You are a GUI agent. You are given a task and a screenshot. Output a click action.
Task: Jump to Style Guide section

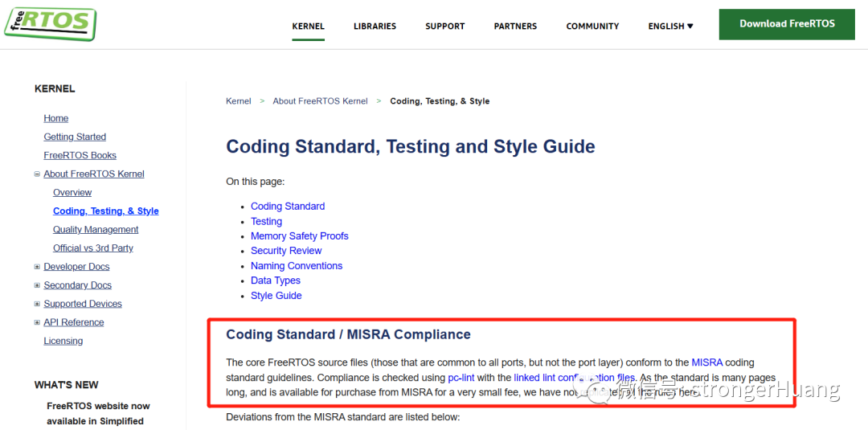(276, 296)
